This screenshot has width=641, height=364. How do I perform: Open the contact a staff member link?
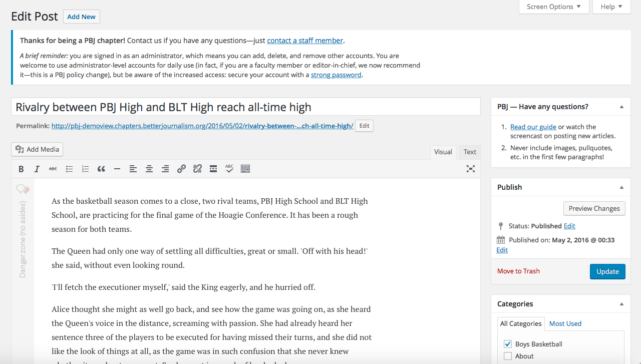point(305,41)
